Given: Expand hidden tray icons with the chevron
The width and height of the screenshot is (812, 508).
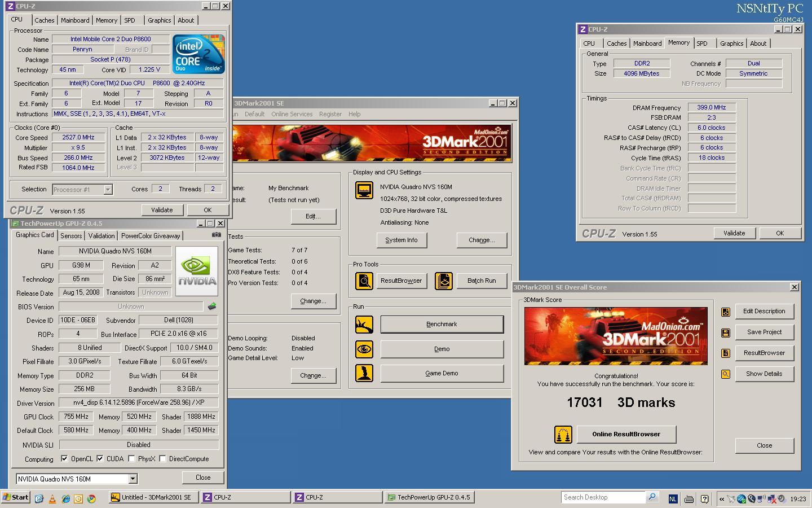Looking at the screenshot, I should click(722, 499).
